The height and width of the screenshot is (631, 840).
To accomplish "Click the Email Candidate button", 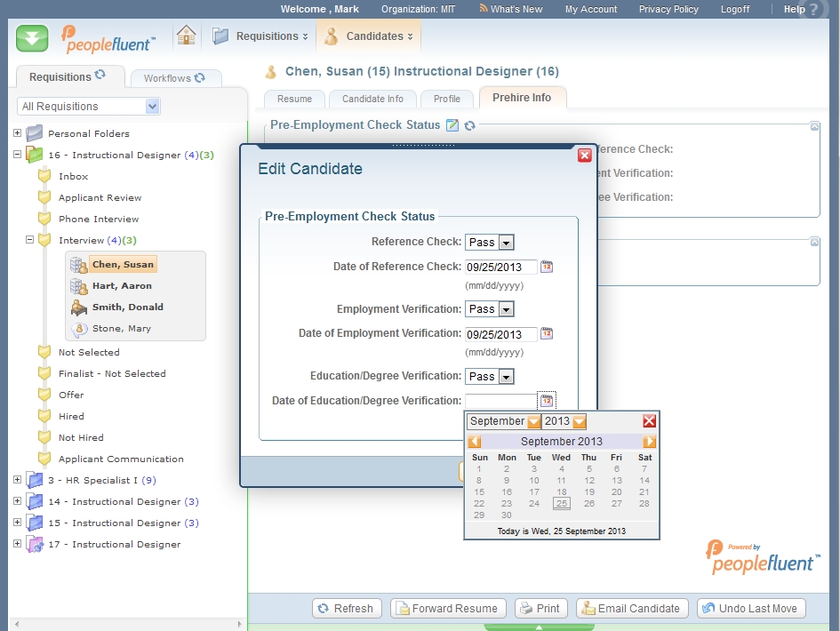I will [x=631, y=609].
